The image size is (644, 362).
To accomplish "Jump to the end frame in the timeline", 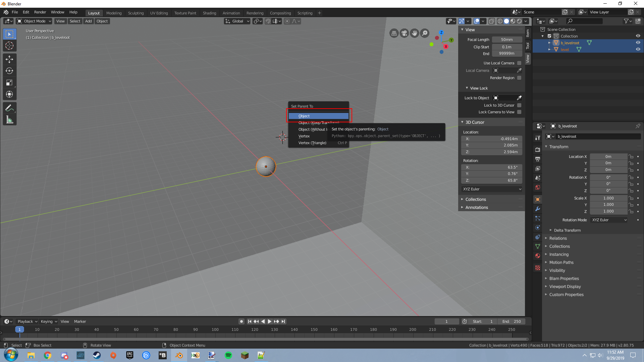I will pyautogui.click(x=283, y=321).
